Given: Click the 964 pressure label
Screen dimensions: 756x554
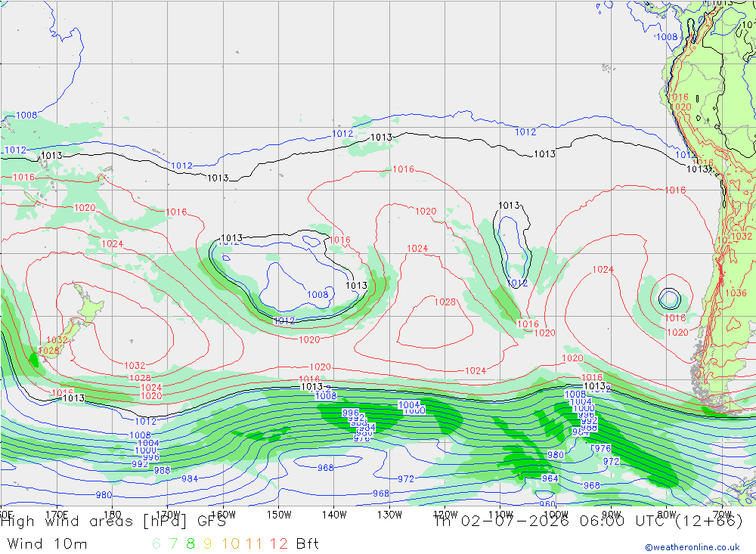Looking at the screenshot, I should [x=550, y=478].
